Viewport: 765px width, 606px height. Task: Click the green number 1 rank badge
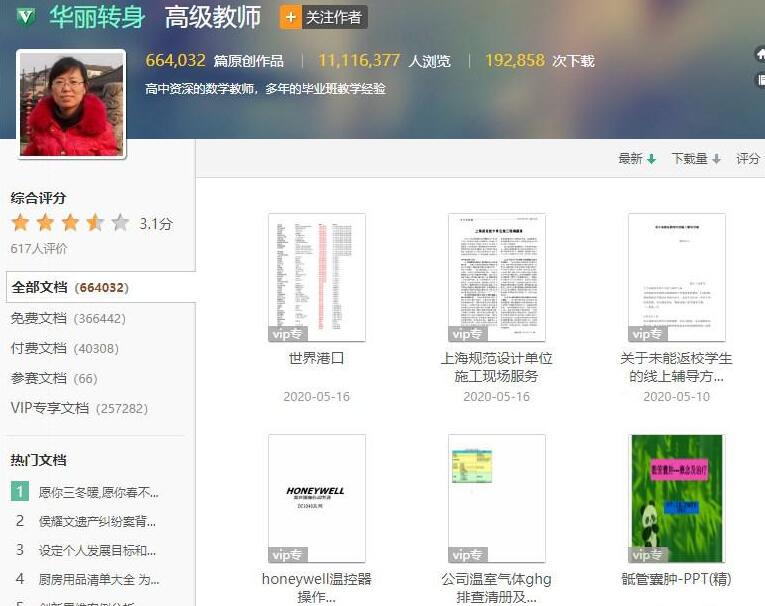pyautogui.click(x=20, y=492)
